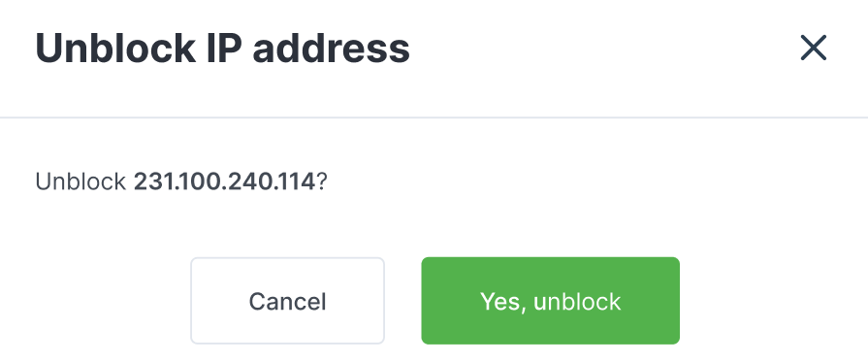Unblock 231.100.240.114 via the green button

pos(550,301)
